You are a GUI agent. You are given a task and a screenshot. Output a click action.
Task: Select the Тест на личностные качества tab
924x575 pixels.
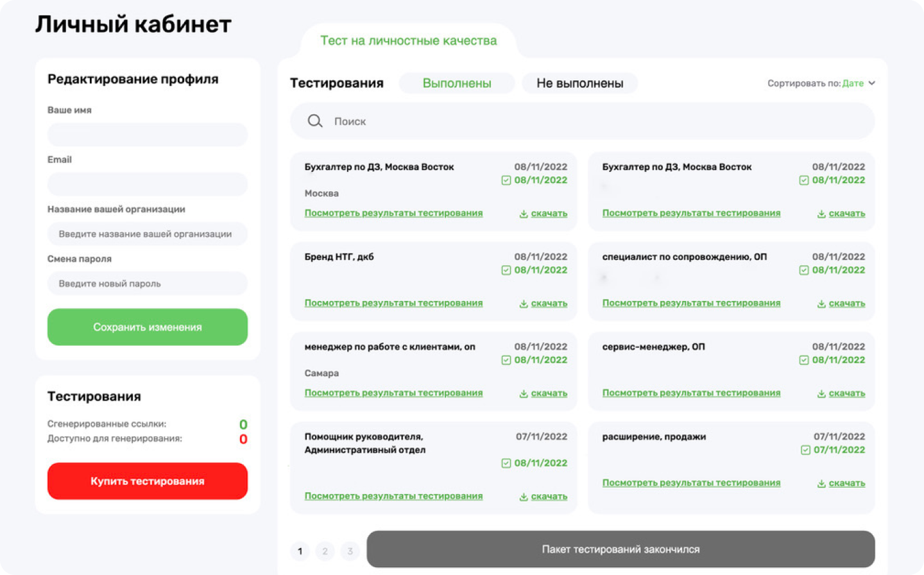pyautogui.click(x=409, y=40)
